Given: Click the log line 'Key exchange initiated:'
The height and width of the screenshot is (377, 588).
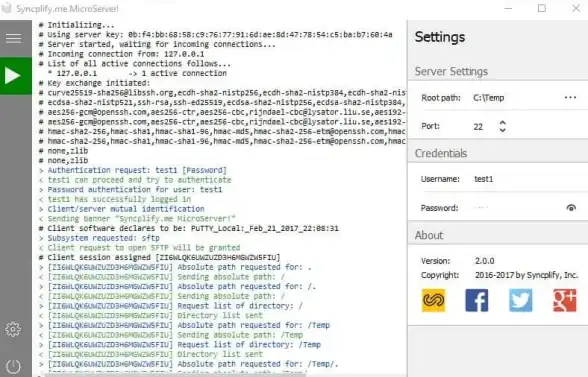Looking at the screenshot, I should [94, 83].
